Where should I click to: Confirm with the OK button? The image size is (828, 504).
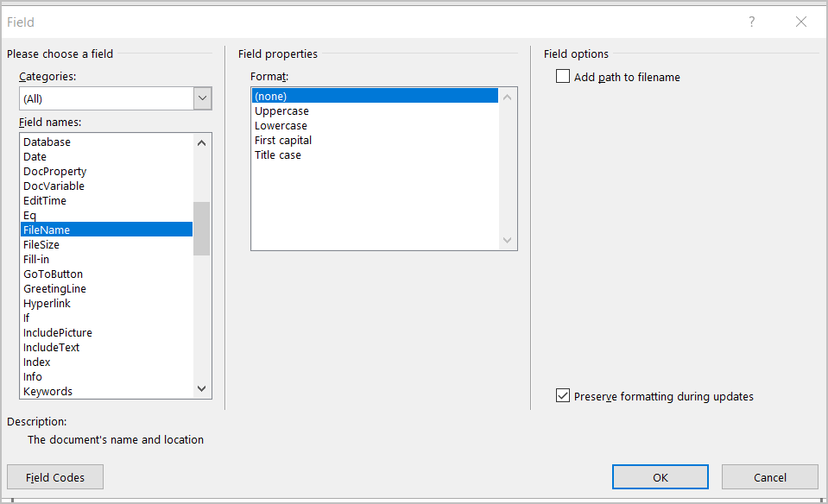tap(660, 477)
